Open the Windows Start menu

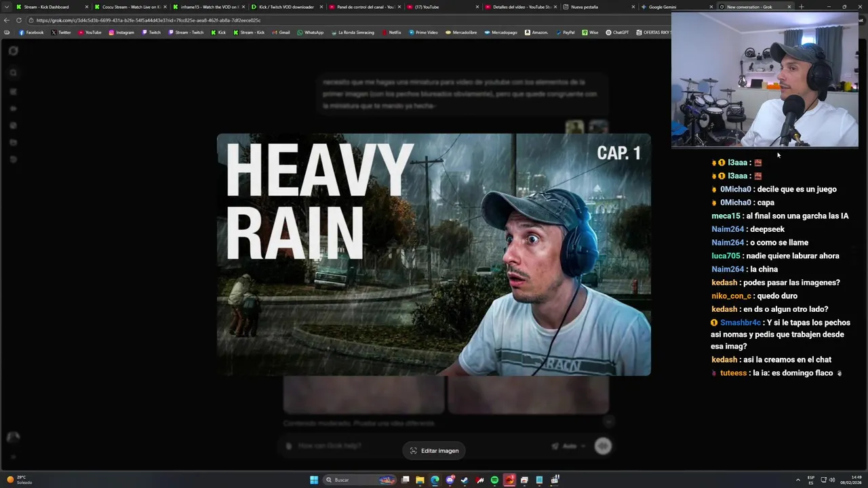point(314,480)
